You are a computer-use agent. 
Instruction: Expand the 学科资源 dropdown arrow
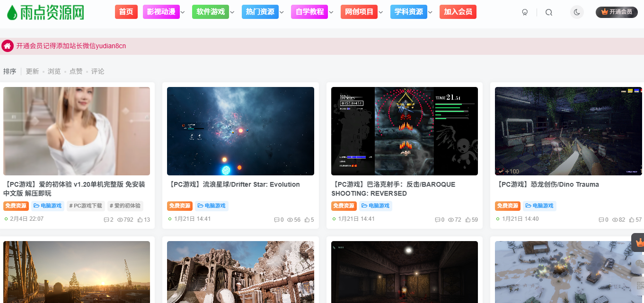click(x=430, y=12)
